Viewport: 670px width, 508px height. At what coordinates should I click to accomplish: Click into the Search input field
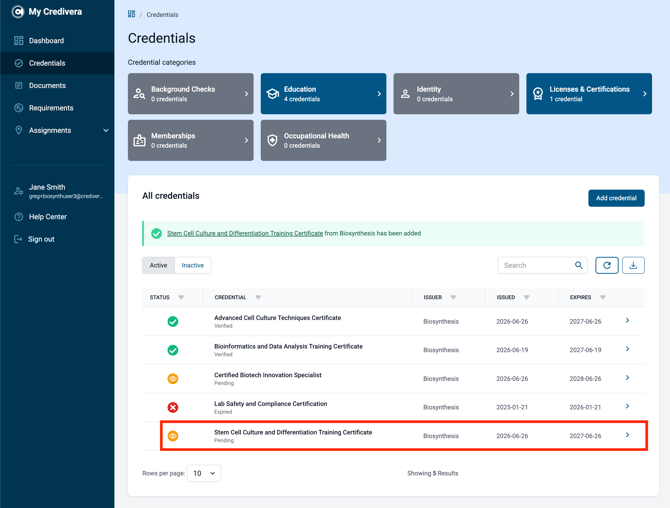click(x=536, y=265)
